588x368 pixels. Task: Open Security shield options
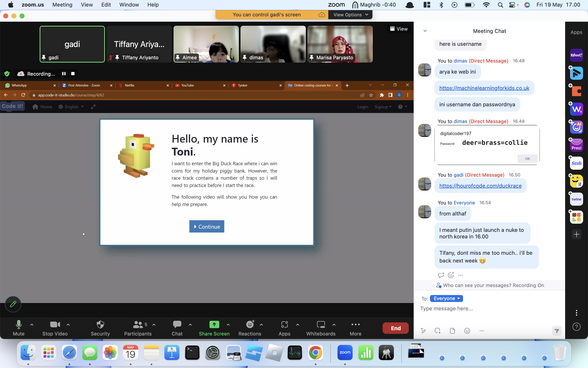tap(100, 328)
